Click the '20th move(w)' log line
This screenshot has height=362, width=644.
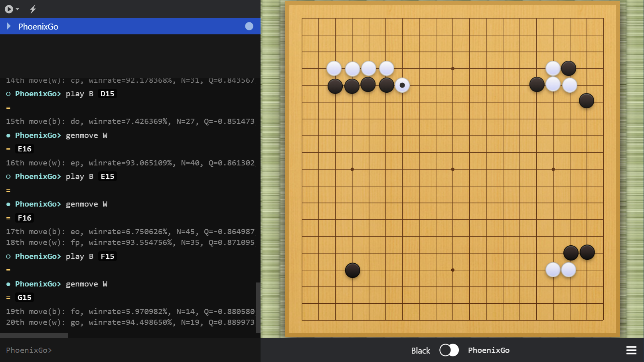tap(130, 322)
